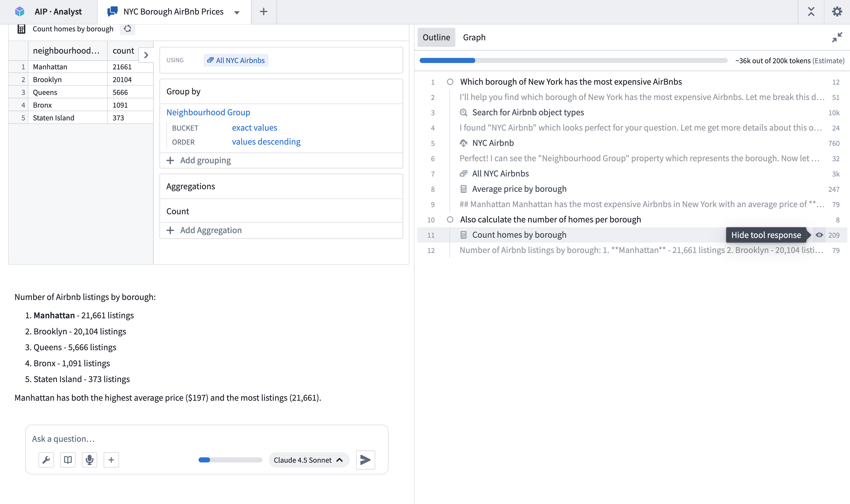The width and height of the screenshot is (850, 504).
Task: Open the book reference icon in chat box
Action: click(68, 460)
